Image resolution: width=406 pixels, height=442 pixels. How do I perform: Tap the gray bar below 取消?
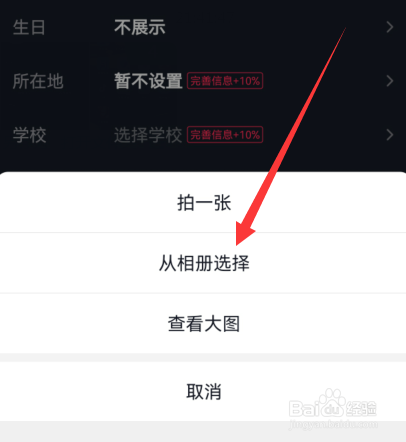tap(203, 431)
